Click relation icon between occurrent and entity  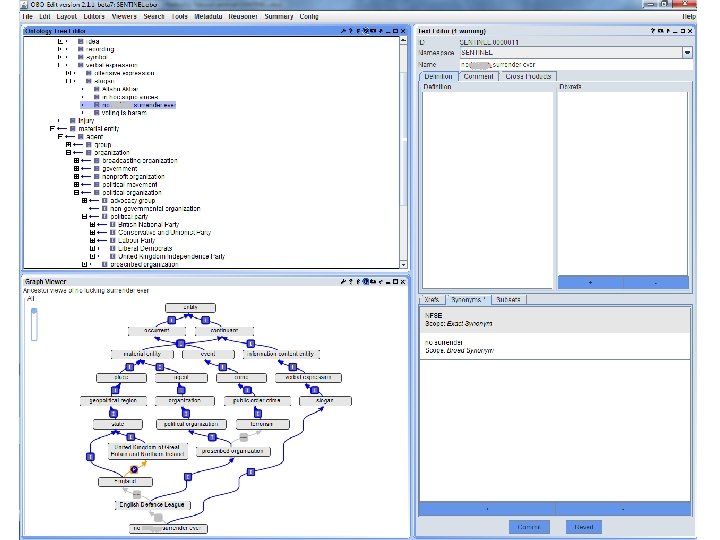point(171,320)
